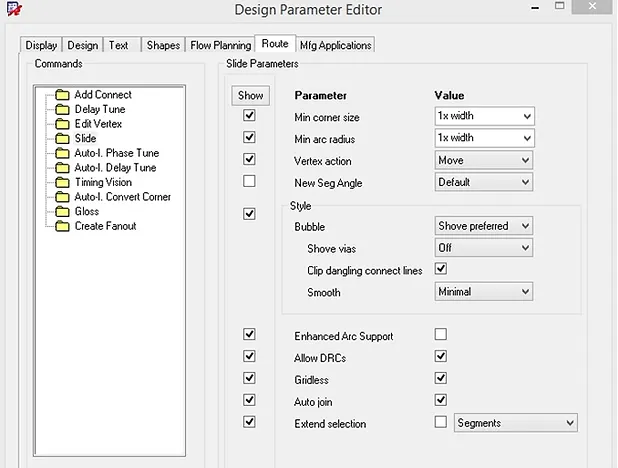Disable Allow DRCs value checkbox
This screenshot has height=468, width=618.
[x=441, y=356]
